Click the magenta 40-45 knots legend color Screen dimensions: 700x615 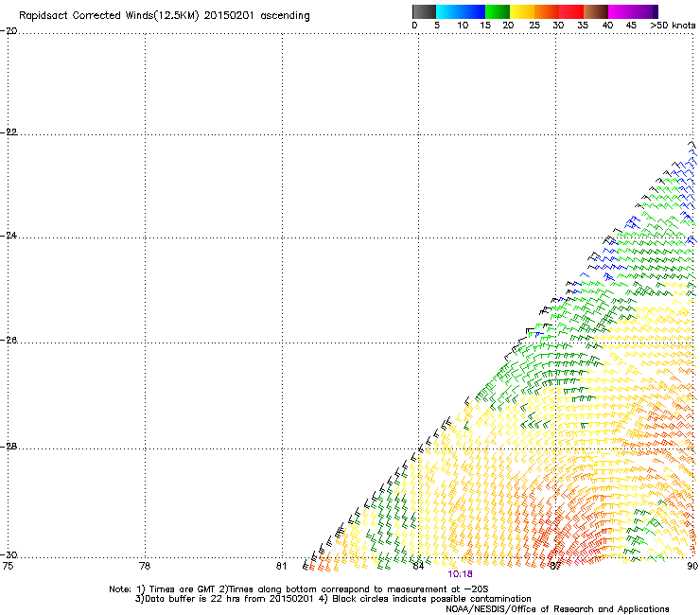[x=621, y=11]
